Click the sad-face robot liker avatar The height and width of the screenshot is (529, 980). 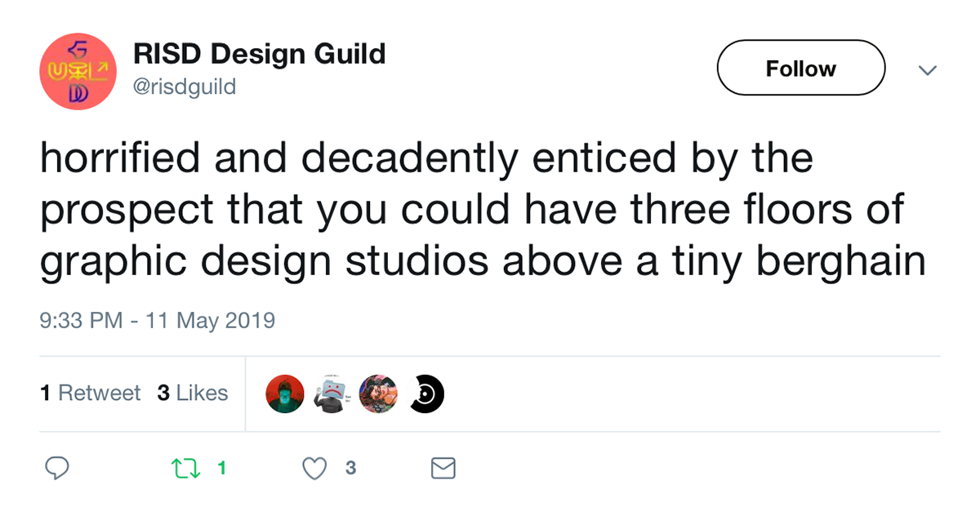coord(332,393)
